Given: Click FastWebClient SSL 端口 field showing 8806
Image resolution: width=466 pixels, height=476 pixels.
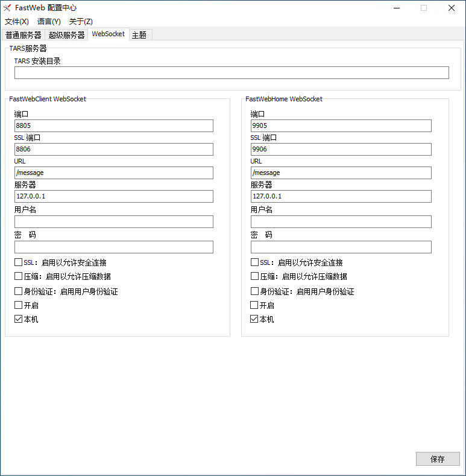Looking at the screenshot, I should (x=114, y=150).
